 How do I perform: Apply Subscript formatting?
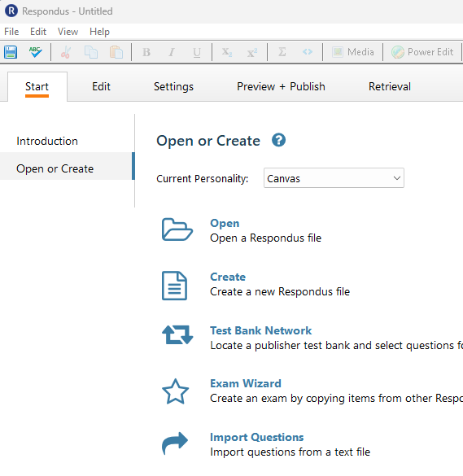227,52
